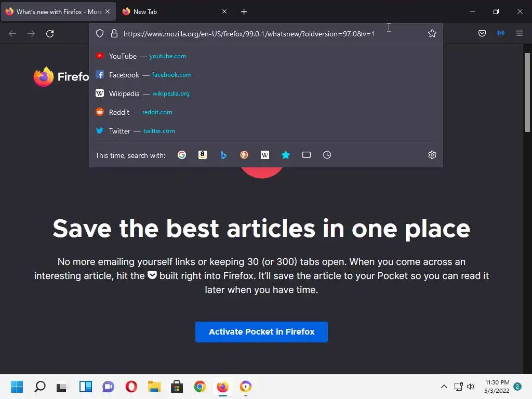
Task: Switch to the What's new with Firefox tab
Action: 58,11
